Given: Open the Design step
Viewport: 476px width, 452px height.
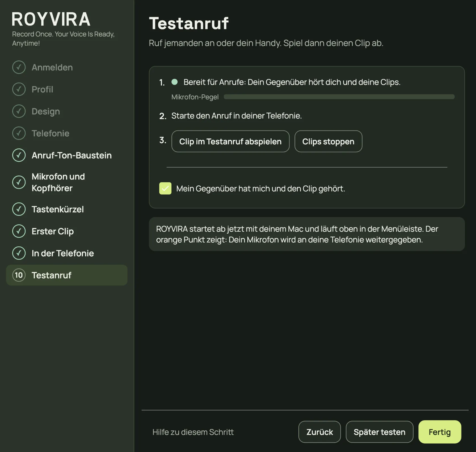Looking at the screenshot, I should tap(67, 111).
